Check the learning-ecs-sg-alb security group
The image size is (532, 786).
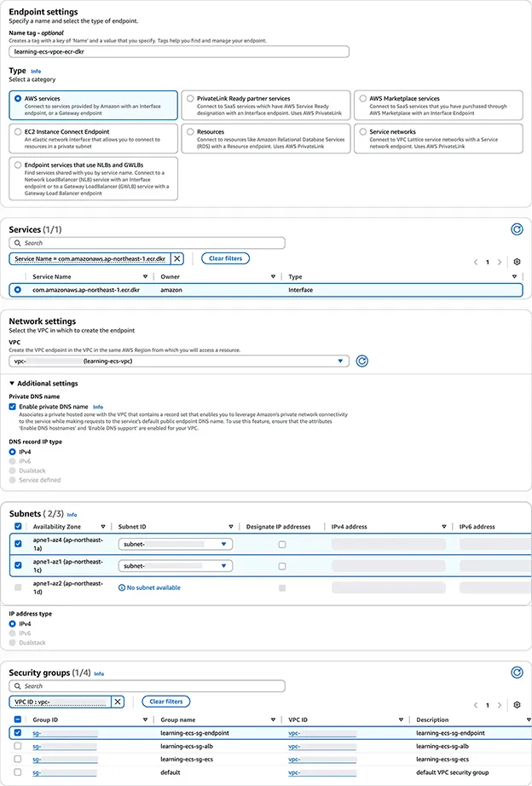pyautogui.click(x=18, y=746)
